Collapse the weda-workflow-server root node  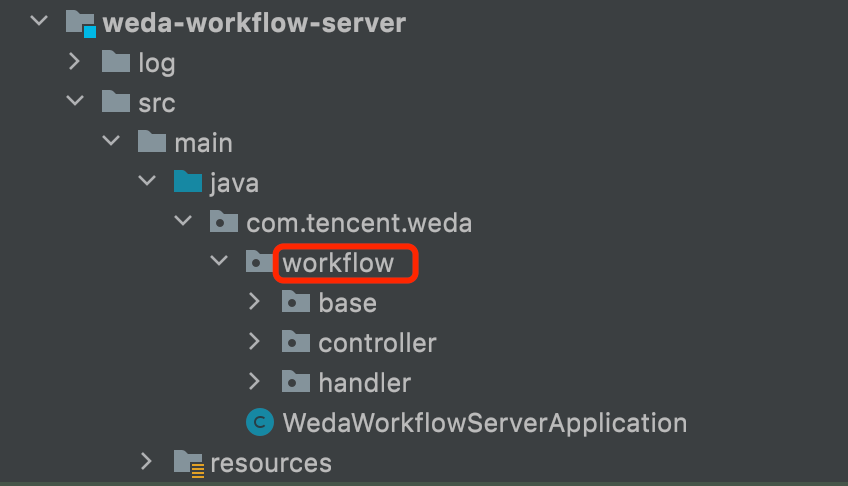[x=39, y=22]
